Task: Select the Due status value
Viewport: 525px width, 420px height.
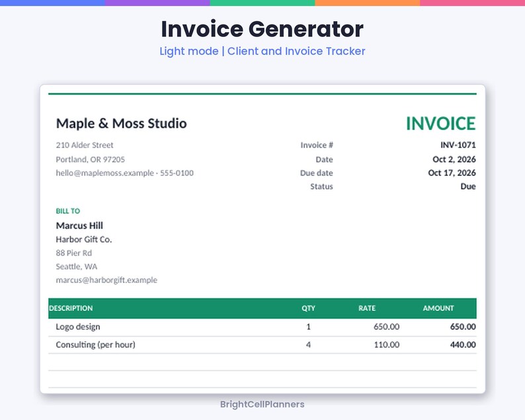Action: [x=468, y=187]
